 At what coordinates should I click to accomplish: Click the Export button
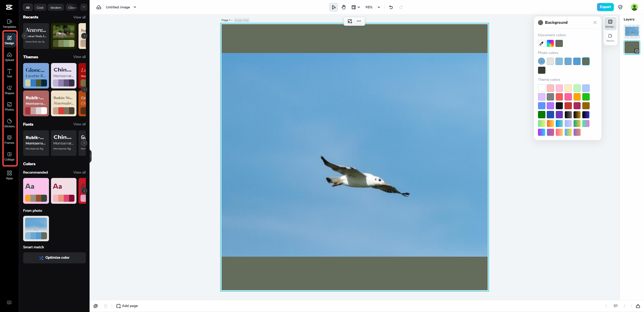pyautogui.click(x=605, y=7)
